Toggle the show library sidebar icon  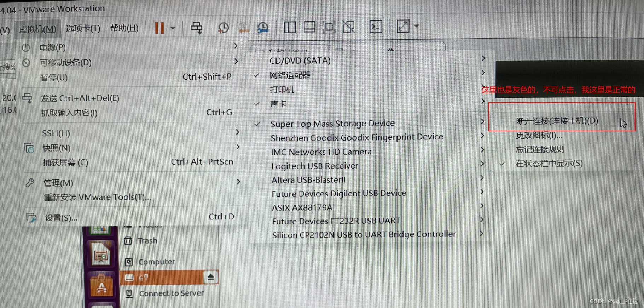290,27
